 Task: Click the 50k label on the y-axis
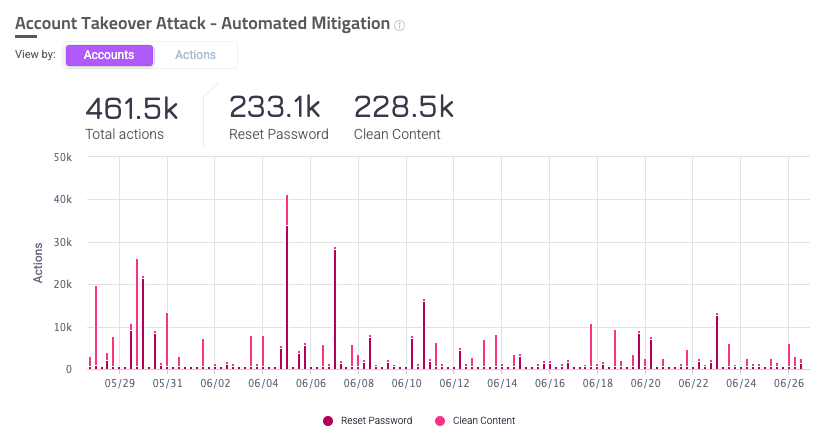(62, 157)
